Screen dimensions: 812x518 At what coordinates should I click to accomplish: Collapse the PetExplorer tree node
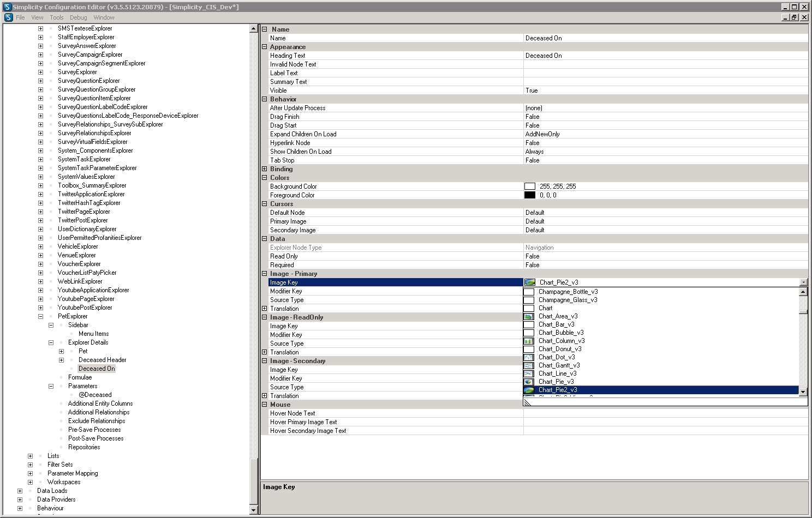[x=40, y=316]
